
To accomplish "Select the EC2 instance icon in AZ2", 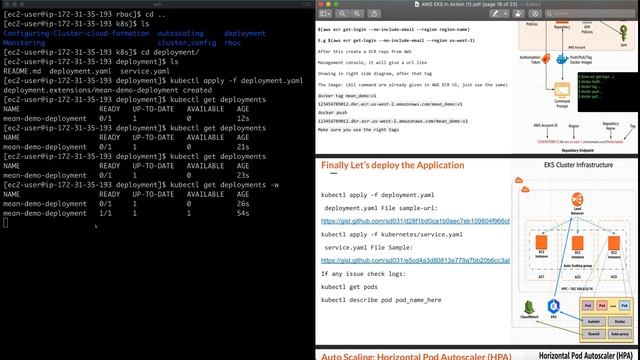I will coord(577,243).
